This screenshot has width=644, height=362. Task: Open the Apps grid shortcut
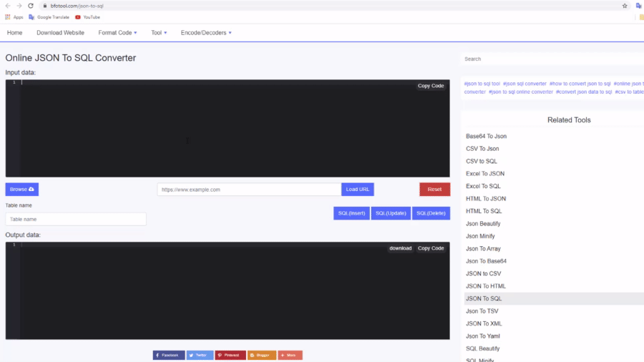14,16
